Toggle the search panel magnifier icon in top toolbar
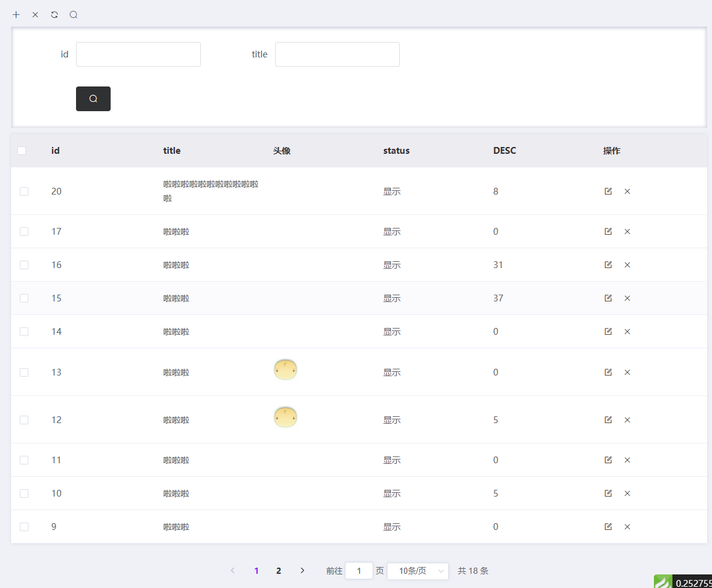This screenshot has height=588, width=712. click(73, 15)
